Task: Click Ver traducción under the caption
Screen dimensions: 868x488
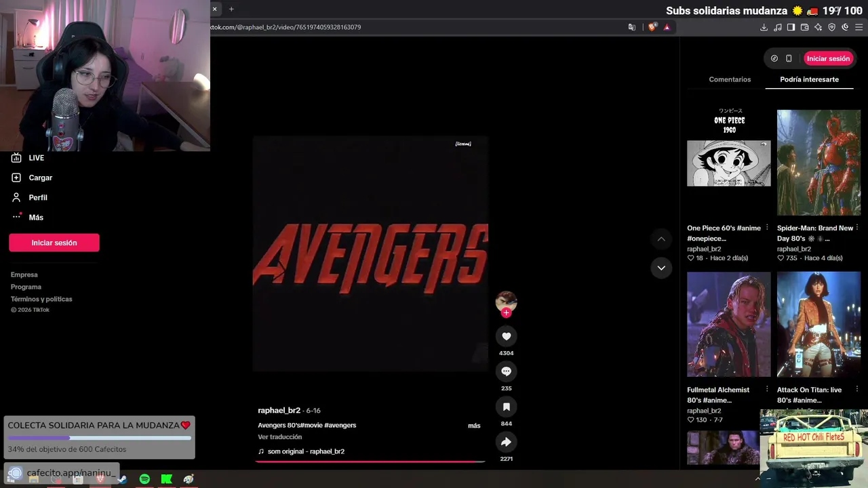Action: (279, 437)
